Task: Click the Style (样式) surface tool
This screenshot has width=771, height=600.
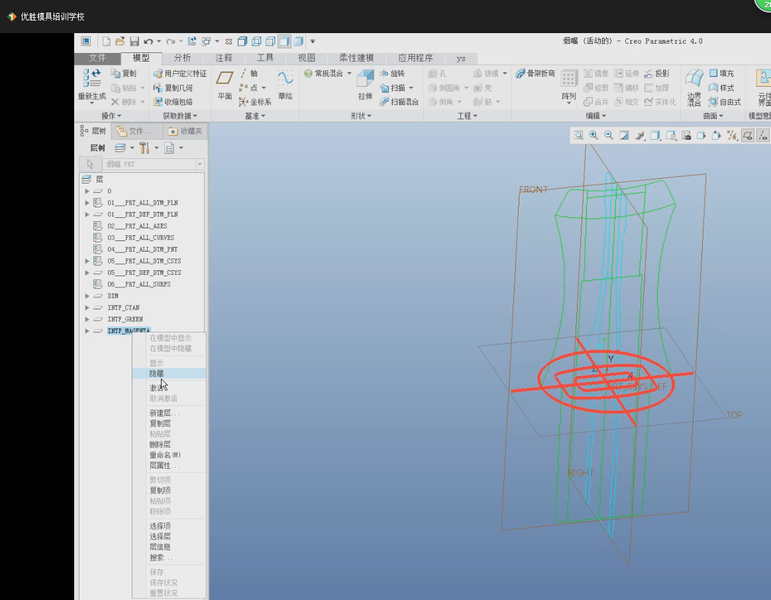Action: (722, 88)
